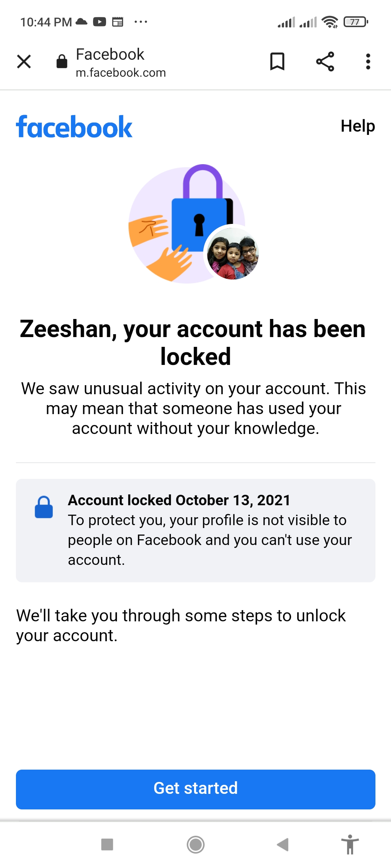Tap the Android recent apps square
391x868 pixels.
click(x=107, y=845)
